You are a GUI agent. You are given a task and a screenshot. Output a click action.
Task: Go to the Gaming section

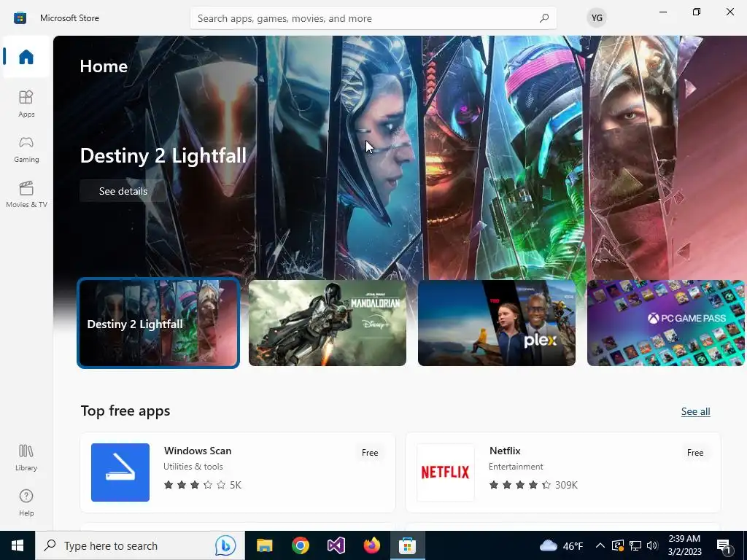(26, 149)
